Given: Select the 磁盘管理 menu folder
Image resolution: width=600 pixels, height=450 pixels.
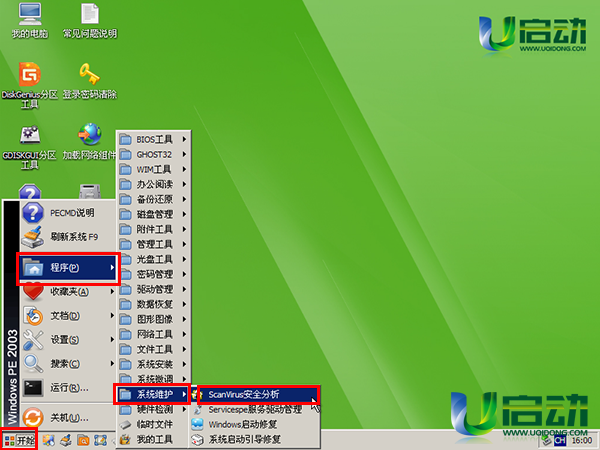Looking at the screenshot, I should coord(153,214).
